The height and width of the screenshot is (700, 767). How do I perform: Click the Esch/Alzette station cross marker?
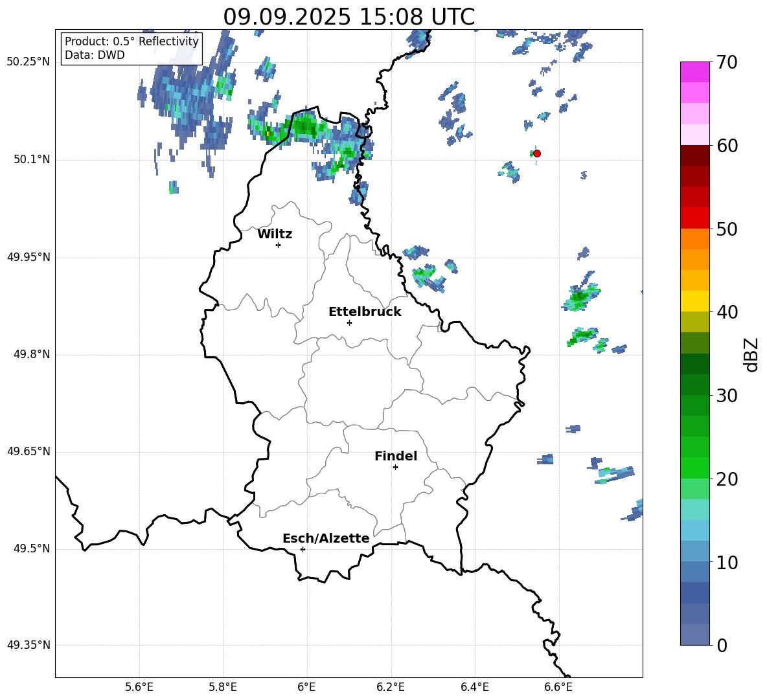[x=303, y=549]
